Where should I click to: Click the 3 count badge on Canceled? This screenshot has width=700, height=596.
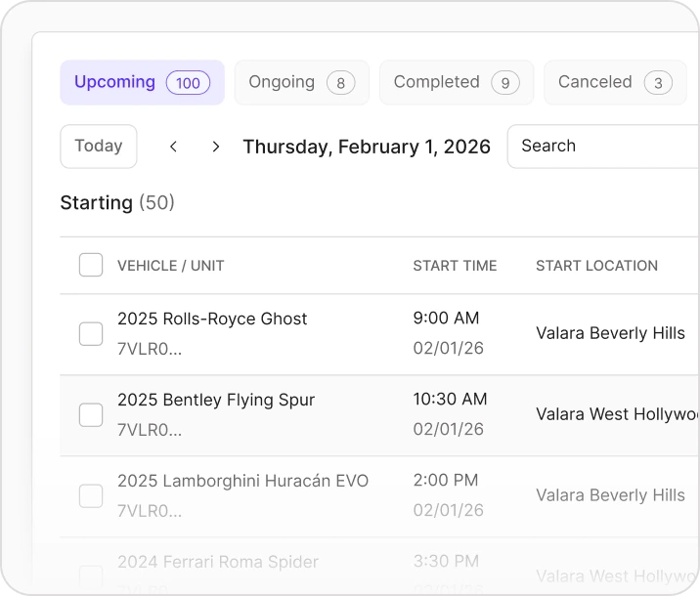pyautogui.click(x=658, y=83)
